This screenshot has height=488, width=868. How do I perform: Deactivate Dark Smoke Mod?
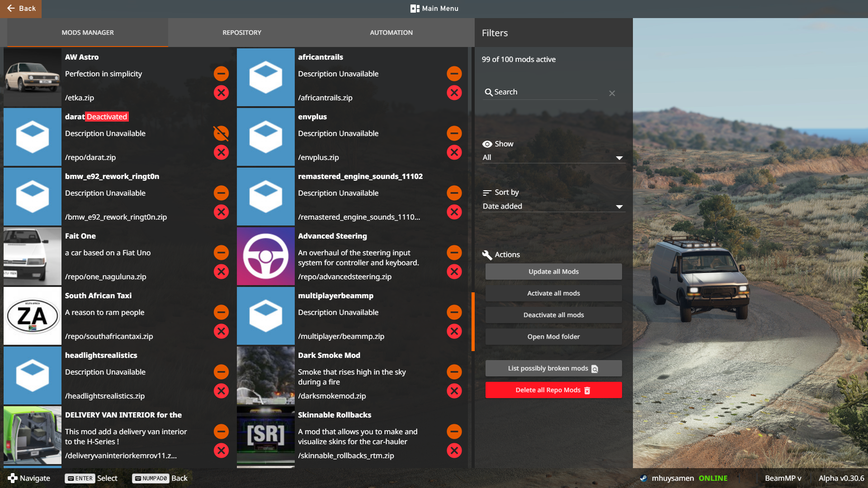click(454, 372)
